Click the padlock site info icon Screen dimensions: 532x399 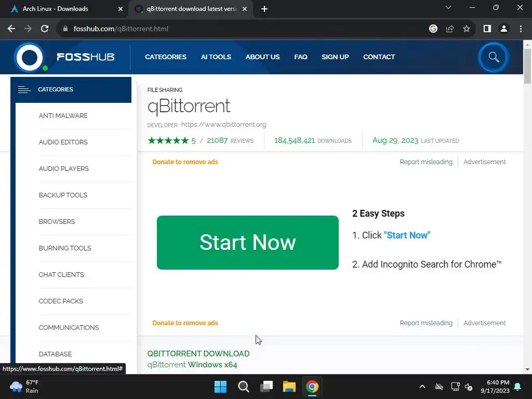pos(65,29)
